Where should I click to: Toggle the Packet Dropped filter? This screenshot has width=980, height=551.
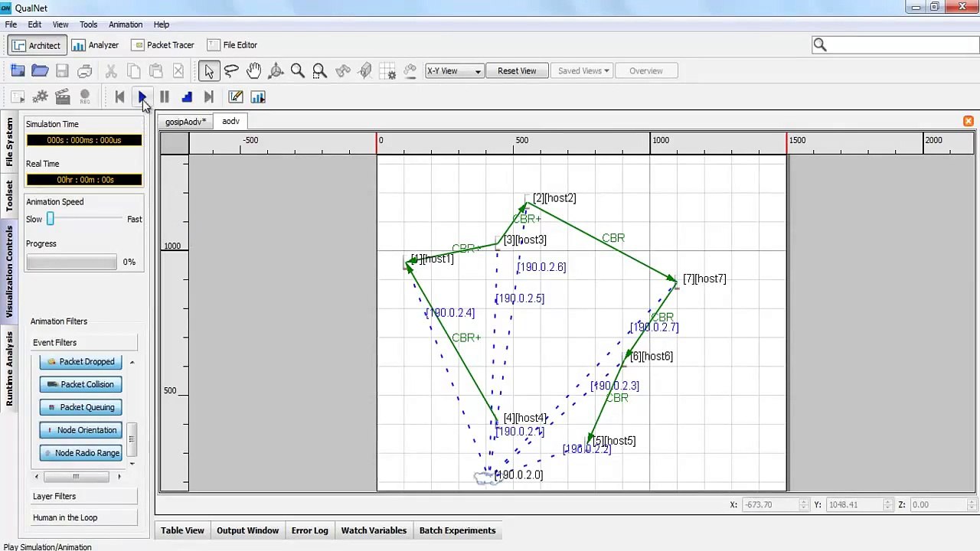tap(80, 361)
